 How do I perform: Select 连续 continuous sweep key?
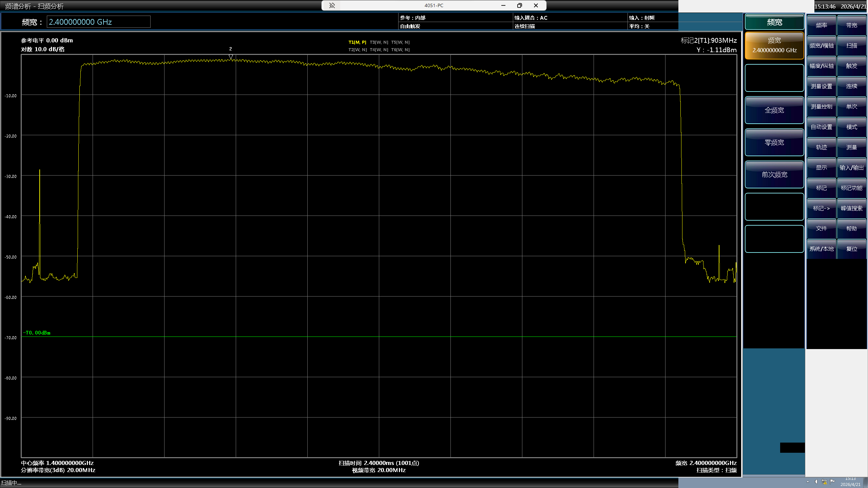click(851, 86)
